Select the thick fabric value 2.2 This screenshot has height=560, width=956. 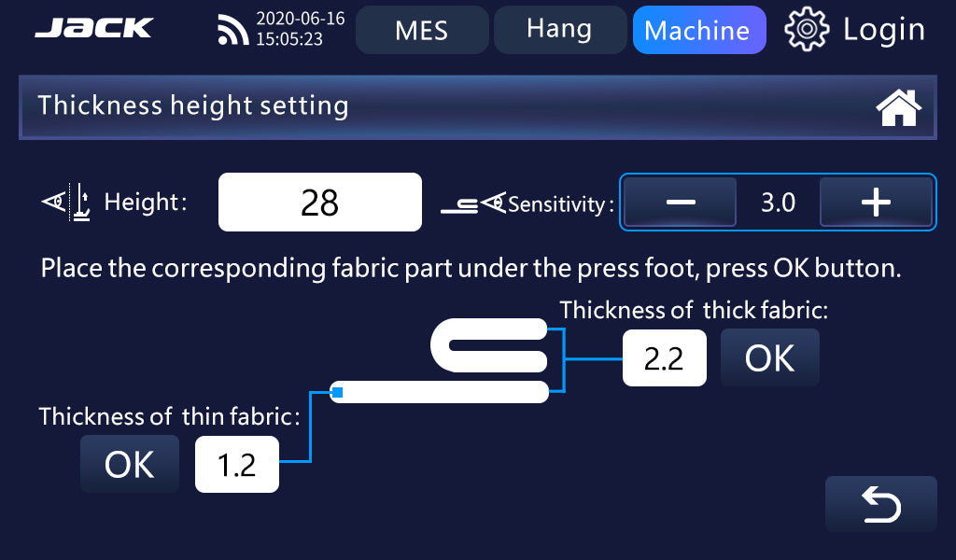coord(664,359)
